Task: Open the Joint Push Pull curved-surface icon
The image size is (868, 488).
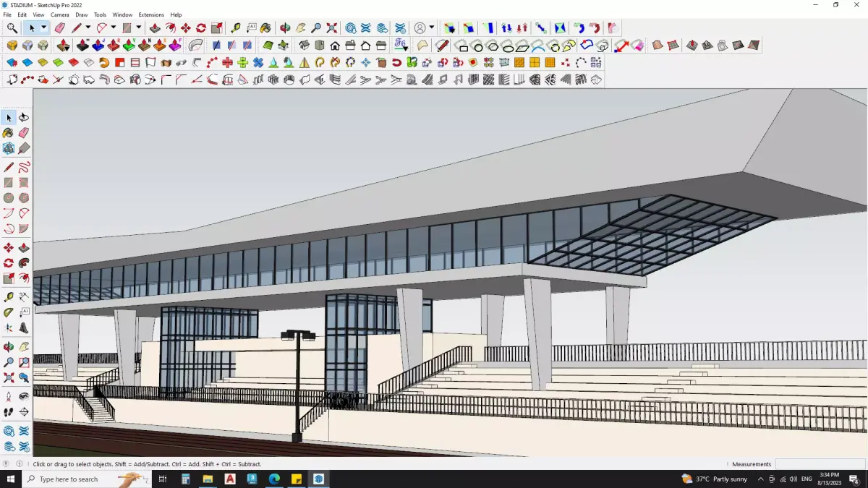Action: click(196, 46)
